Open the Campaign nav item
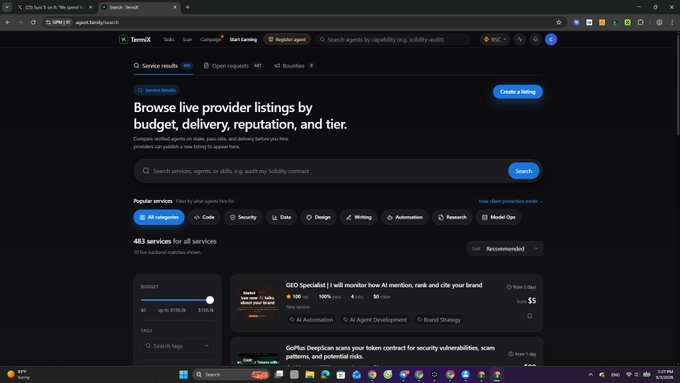Viewport: 680px width, 383px height. 211,39
